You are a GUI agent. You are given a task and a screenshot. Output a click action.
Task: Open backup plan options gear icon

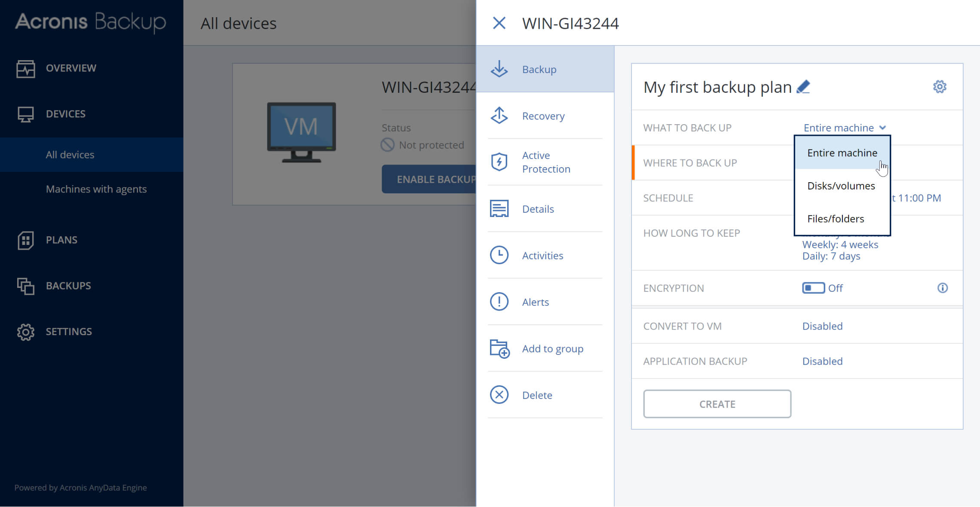tap(940, 87)
